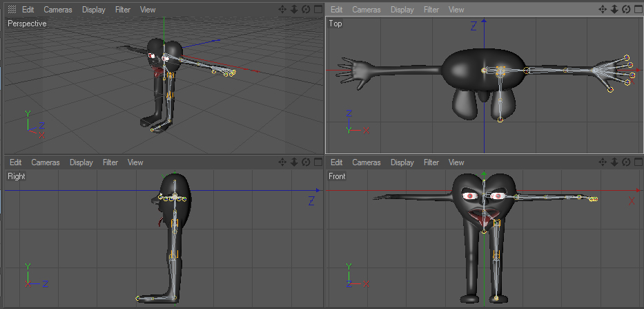
Task: Click the pan camera icon in Perspective viewport
Action: click(282, 10)
